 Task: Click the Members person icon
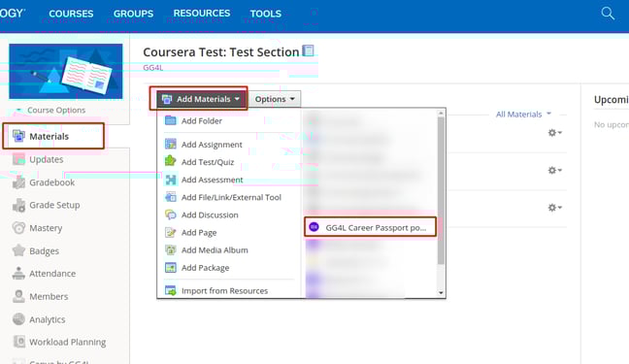[x=18, y=296]
